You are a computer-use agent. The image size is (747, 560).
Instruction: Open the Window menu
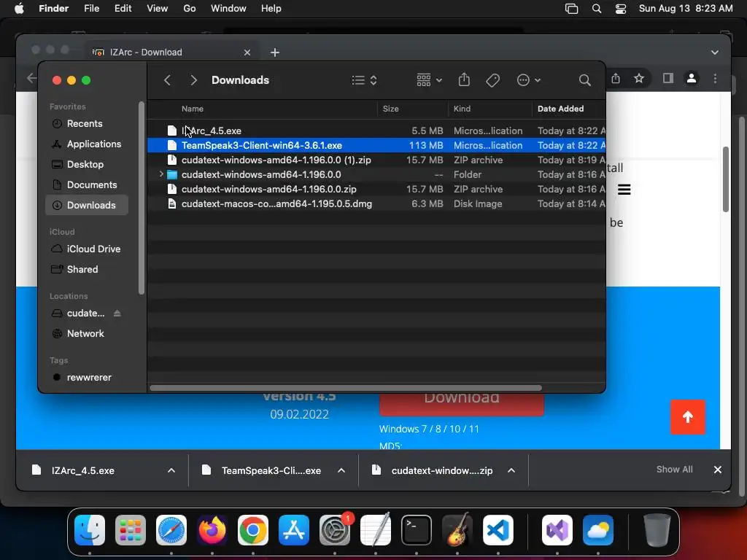[228, 9]
